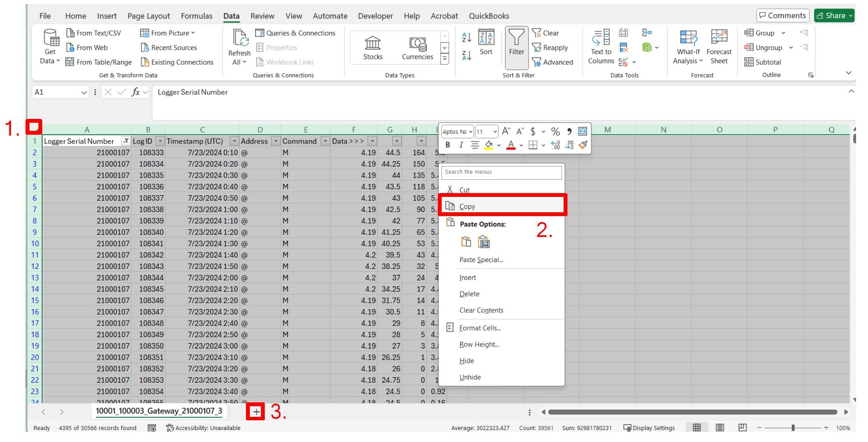Open the Comments button
This screenshot has height=442, width=868.
pos(782,16)
